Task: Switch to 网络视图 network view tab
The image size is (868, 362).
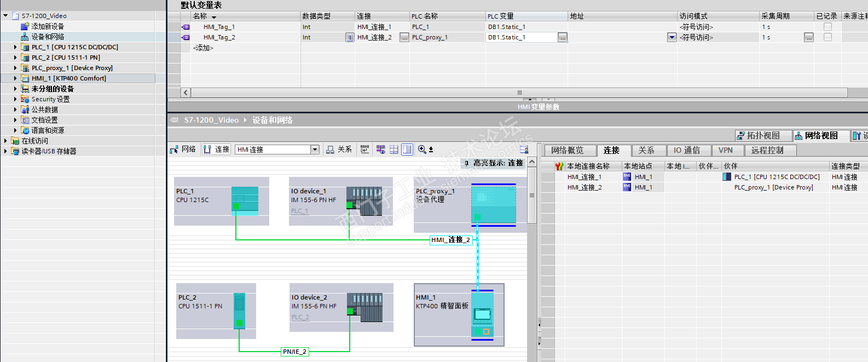Action: click(x=821, y=135)
